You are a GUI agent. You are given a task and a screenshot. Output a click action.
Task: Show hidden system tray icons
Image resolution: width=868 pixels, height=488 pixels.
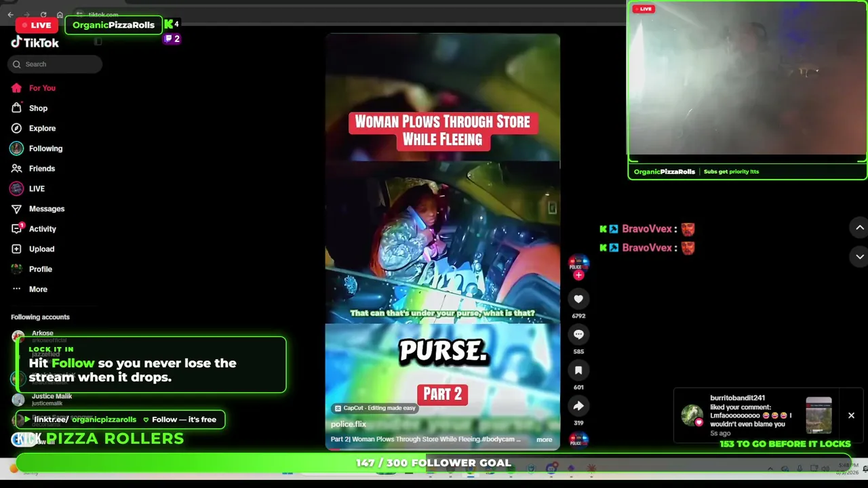[770, 468]
